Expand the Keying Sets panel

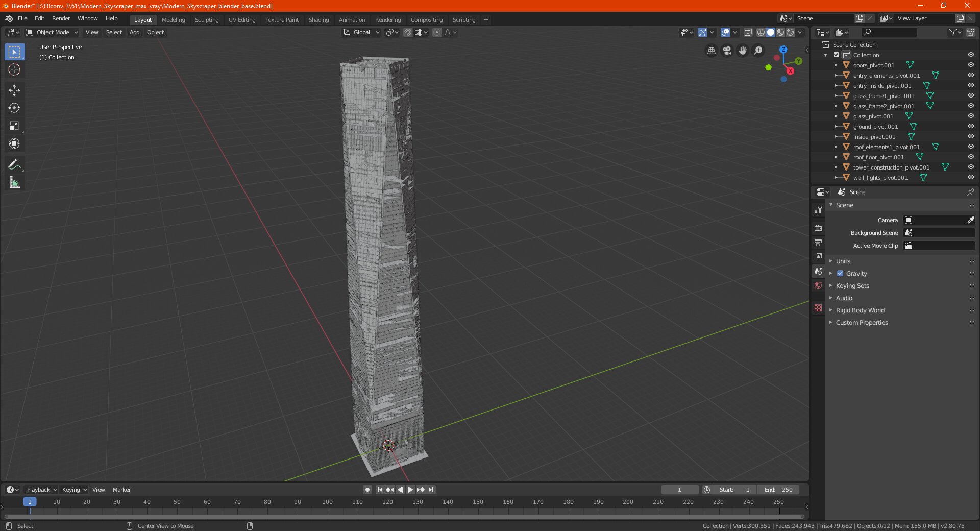click(852, 286)
